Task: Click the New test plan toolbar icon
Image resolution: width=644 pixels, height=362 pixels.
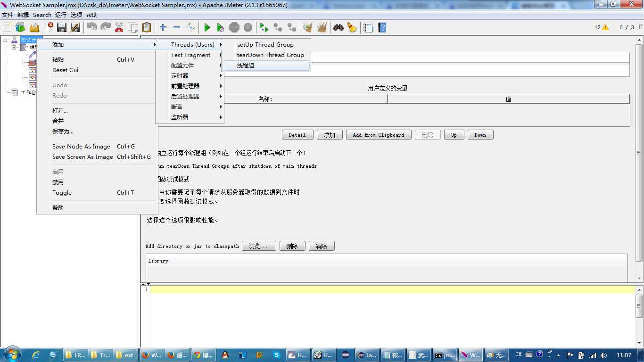Action: click(x=7, y=27)
